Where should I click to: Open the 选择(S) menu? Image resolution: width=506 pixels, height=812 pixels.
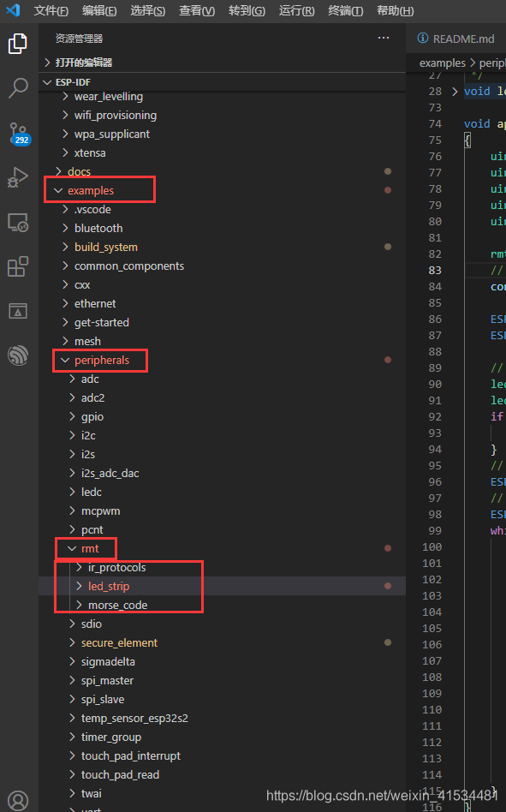point(148,10)
